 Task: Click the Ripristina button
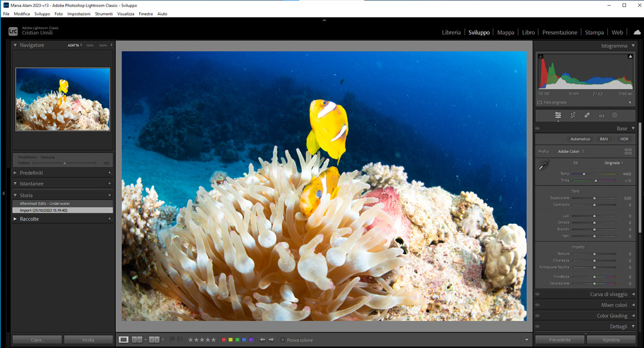[611, 340]
